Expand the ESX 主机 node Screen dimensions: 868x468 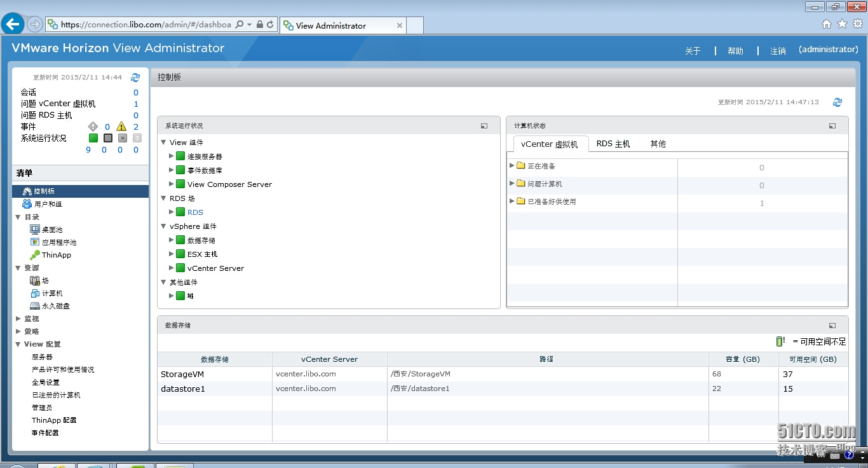[172, 254]
